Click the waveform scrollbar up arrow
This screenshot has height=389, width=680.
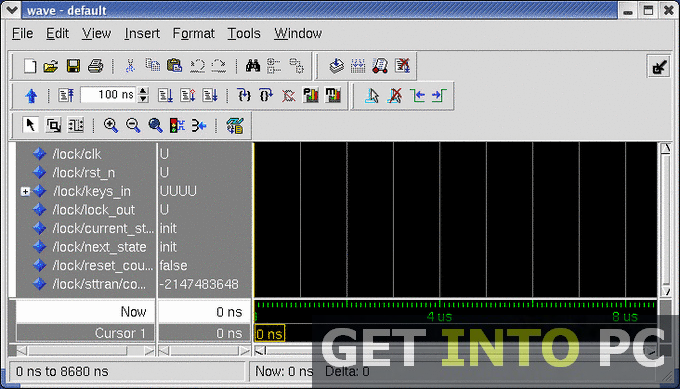click(x=665, y=148)
